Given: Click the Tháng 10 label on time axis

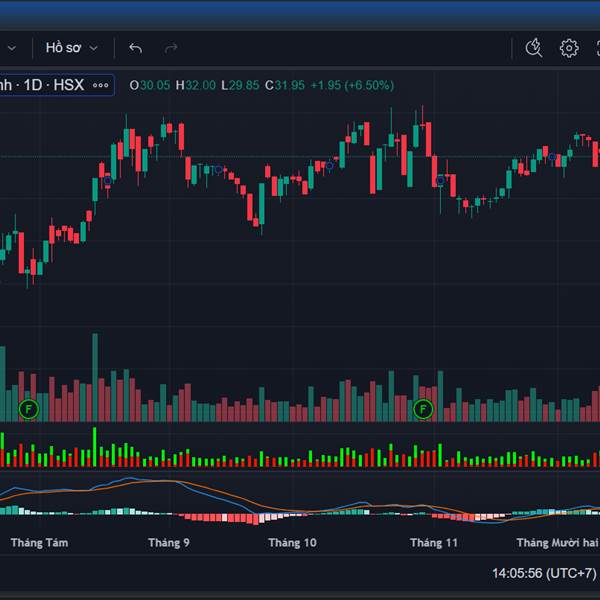Looking at the screenshot, I should [292, 543].
